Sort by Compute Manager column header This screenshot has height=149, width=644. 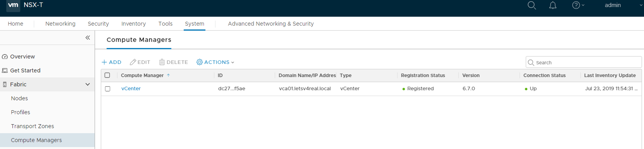pos(142,75)
